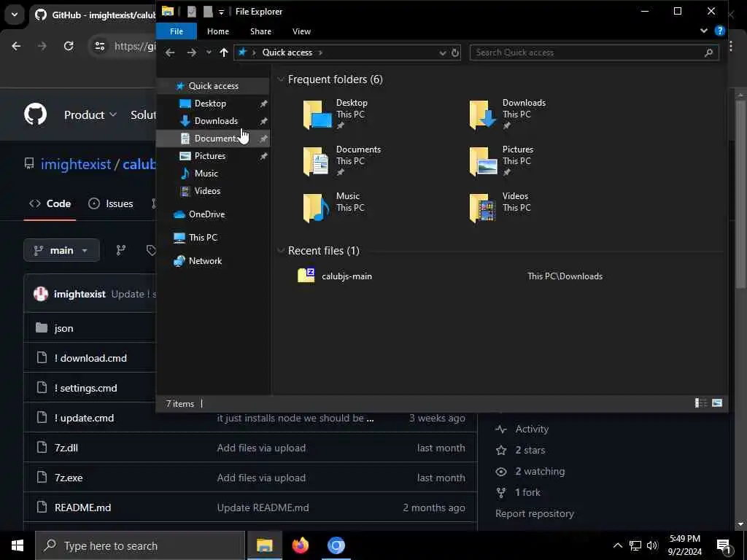Screen dimensions: 747x560
Task: Click the GitHub logo on the page
Action: (35, 114)
